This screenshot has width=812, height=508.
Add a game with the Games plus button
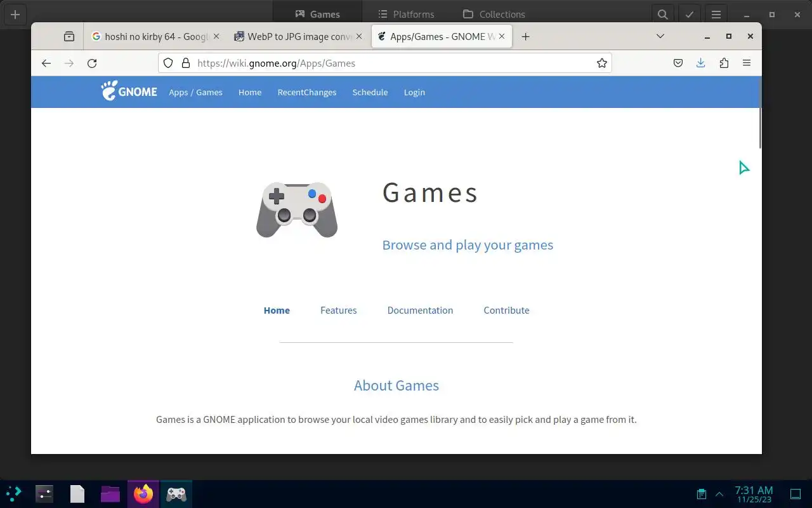coord(15,14)
